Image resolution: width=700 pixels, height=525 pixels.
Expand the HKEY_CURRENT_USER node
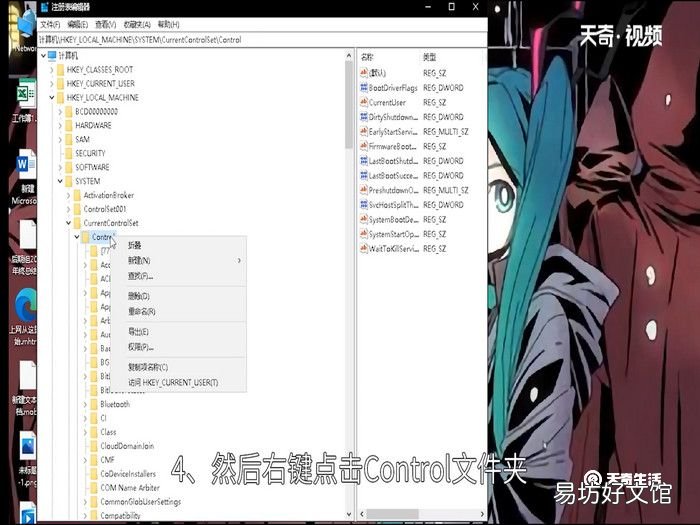[x=52, y=83]
